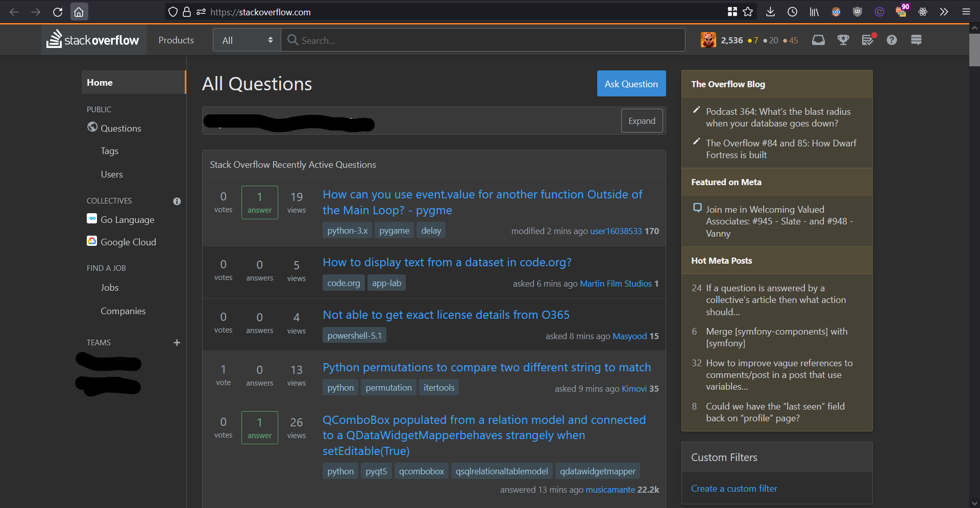Viewport: 980px width, 508px height.
Task: Click the qdatawidgetmapper tag
Action: click(598, 471)
